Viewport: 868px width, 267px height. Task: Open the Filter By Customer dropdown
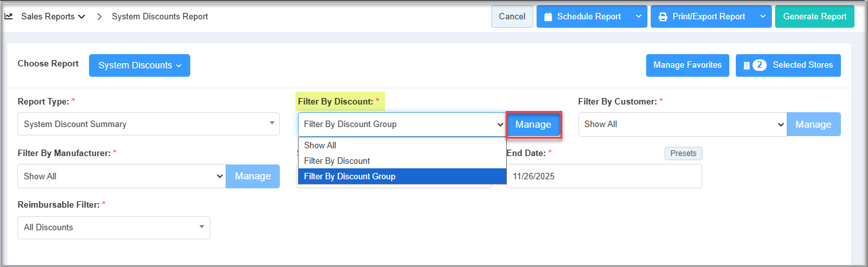[682, 124]
